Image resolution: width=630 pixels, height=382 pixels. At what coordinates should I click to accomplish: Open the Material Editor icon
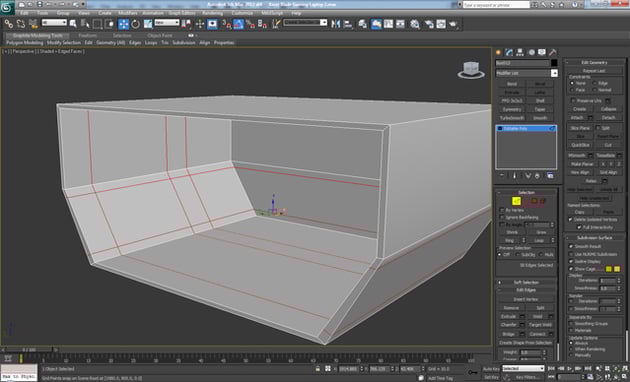tap(415, 24)
